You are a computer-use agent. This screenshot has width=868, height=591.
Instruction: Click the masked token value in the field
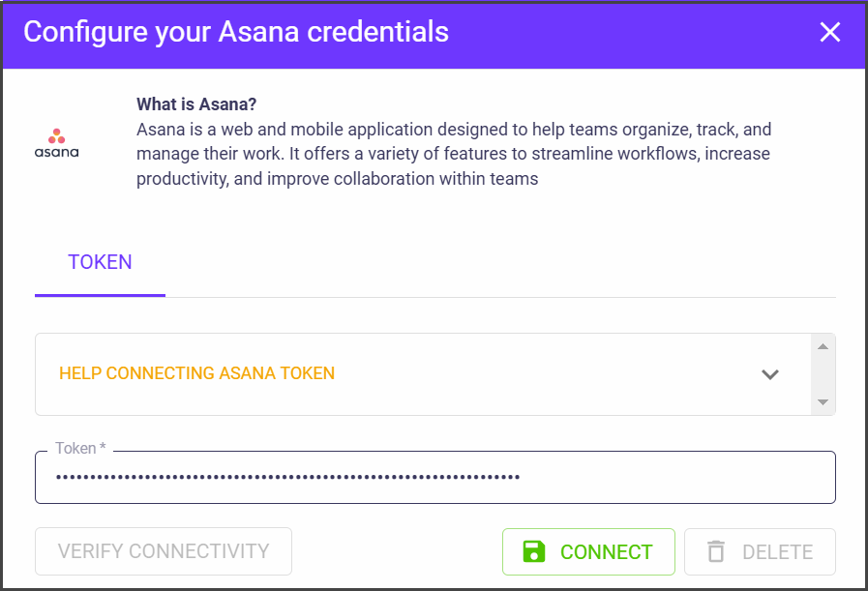[x=287, y=477]
